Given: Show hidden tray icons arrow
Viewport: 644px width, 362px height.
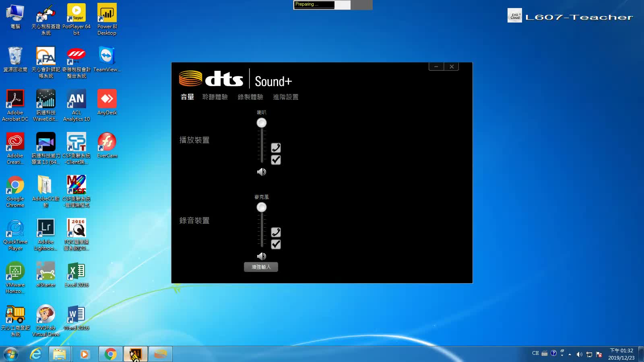Looking at the screenshot, I should [x=570, y=354].
